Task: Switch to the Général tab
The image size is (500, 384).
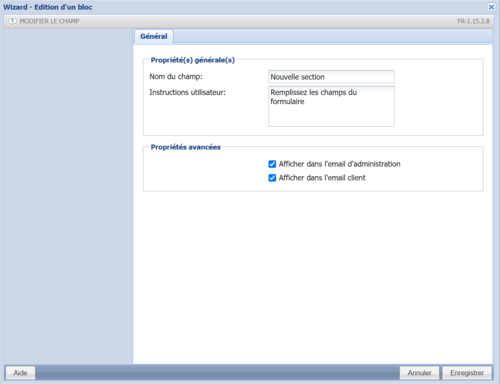Action: pyautogui.click(x=154, y=36)
